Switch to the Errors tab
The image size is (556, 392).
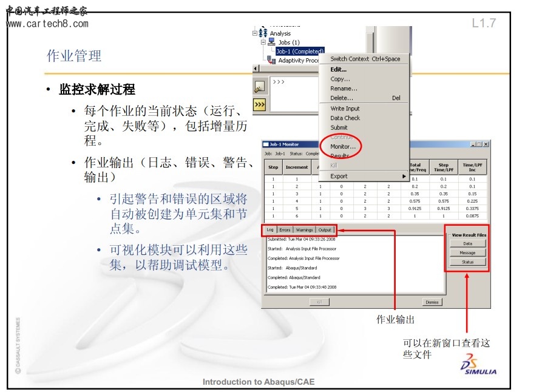285,230
